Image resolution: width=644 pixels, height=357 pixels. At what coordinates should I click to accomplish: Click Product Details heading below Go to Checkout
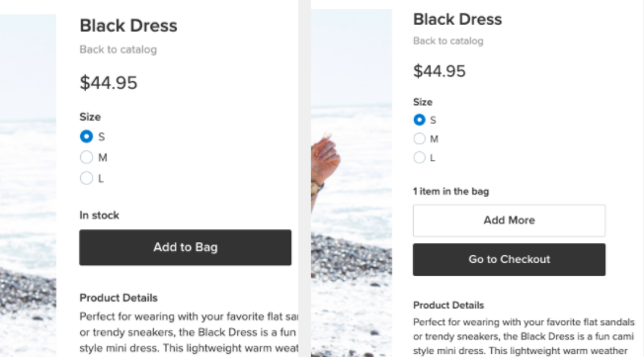point(448,306)
